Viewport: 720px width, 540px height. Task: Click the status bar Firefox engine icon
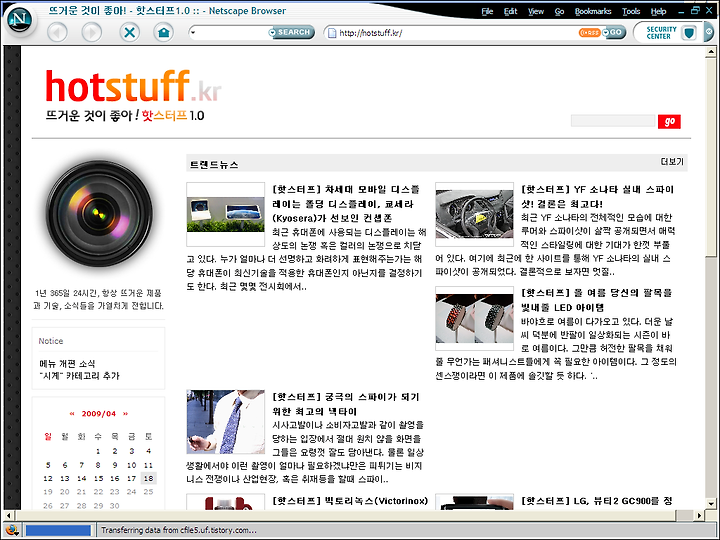[x=12, y=530]
